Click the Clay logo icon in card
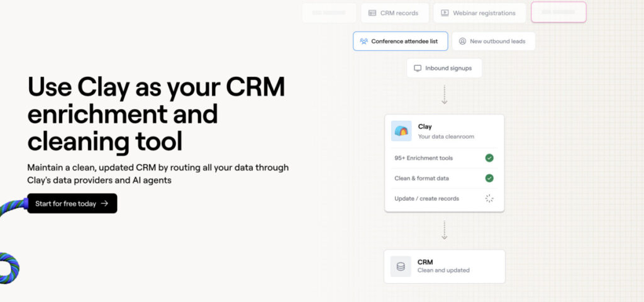Image resolution: width=644 pixels, height=302 pixels. tap(401, 131)
